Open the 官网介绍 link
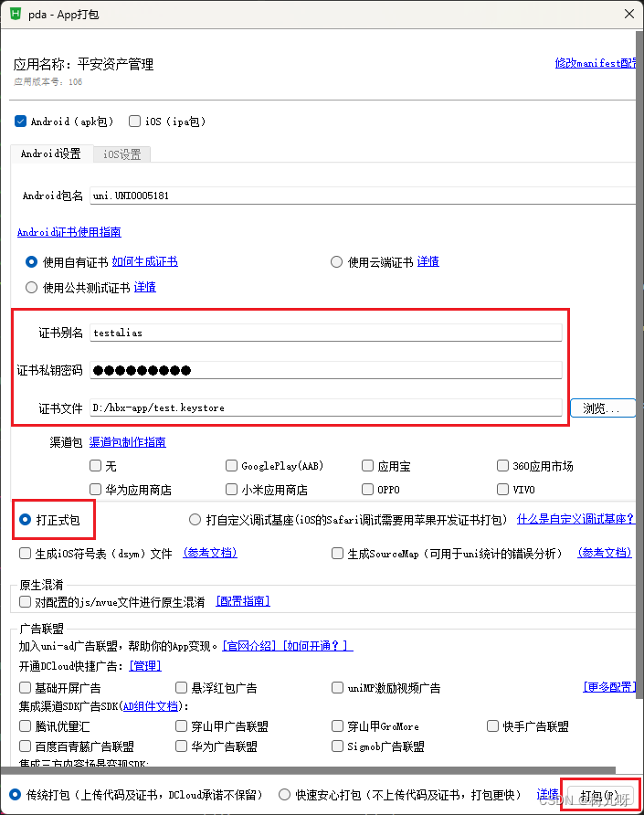Screen dimensions: 644x815 (x=250, y=646)
